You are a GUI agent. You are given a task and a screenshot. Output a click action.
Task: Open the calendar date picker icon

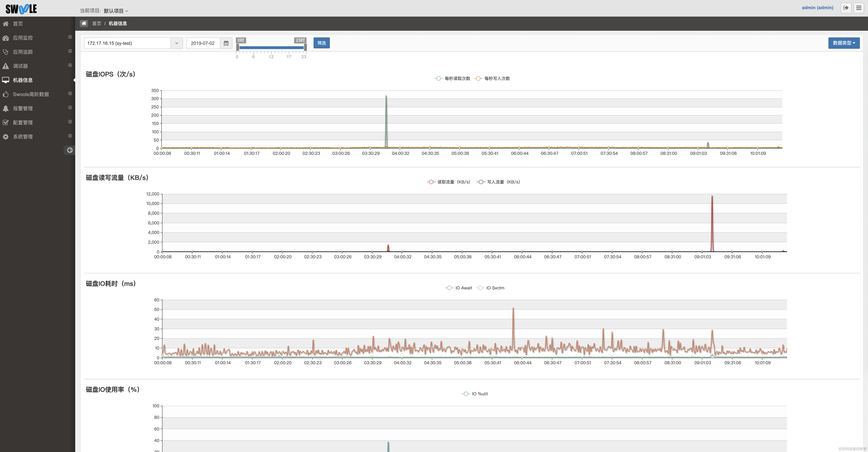[x=226, y=43]
